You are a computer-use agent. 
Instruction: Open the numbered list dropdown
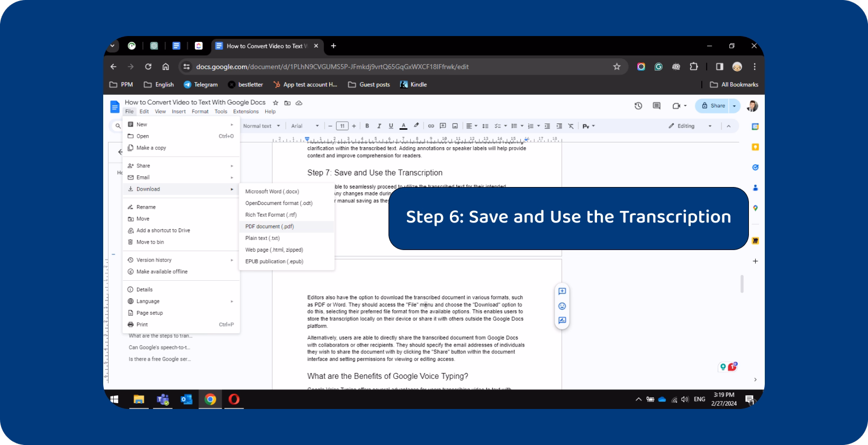click(534, 126)
